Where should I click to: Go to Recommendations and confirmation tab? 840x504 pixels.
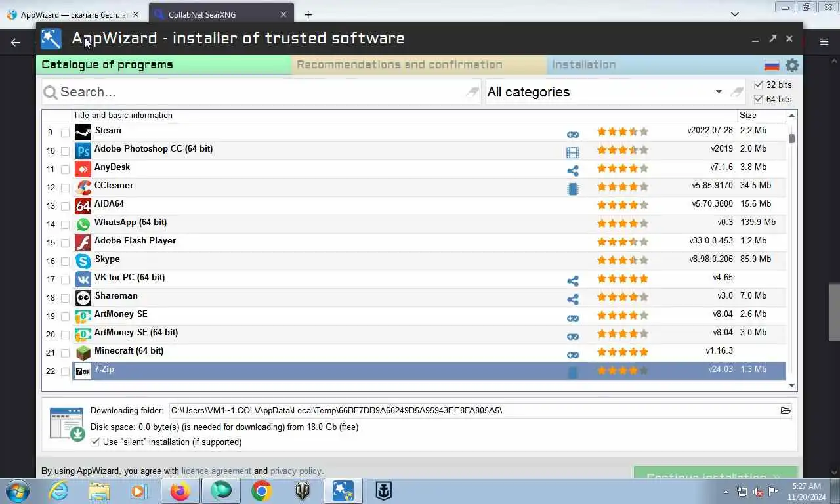419,64
